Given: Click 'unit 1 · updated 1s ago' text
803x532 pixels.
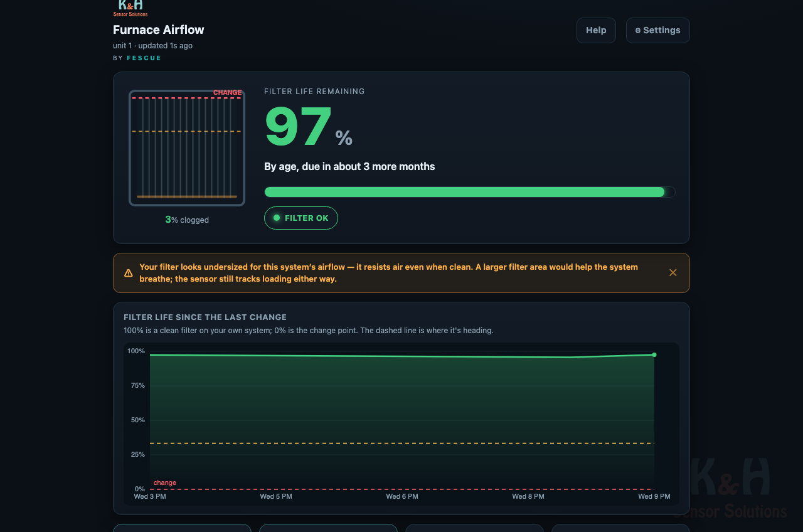Looking at the screenshot, I should [x=152, y=46].
